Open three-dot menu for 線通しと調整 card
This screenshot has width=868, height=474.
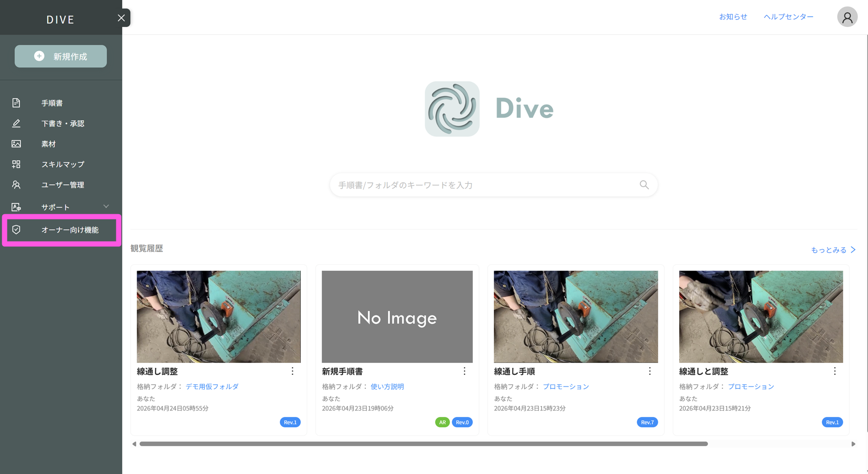coord(835,371)
